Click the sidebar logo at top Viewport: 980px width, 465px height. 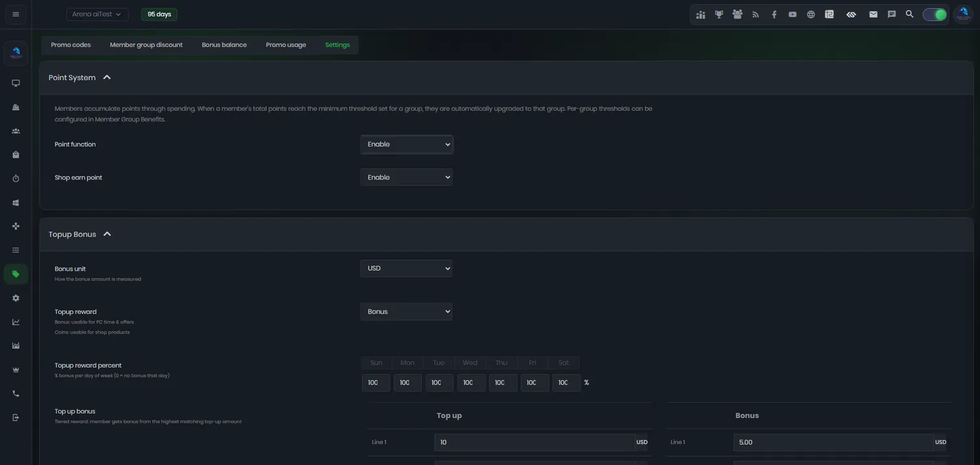tap(16, 53)
